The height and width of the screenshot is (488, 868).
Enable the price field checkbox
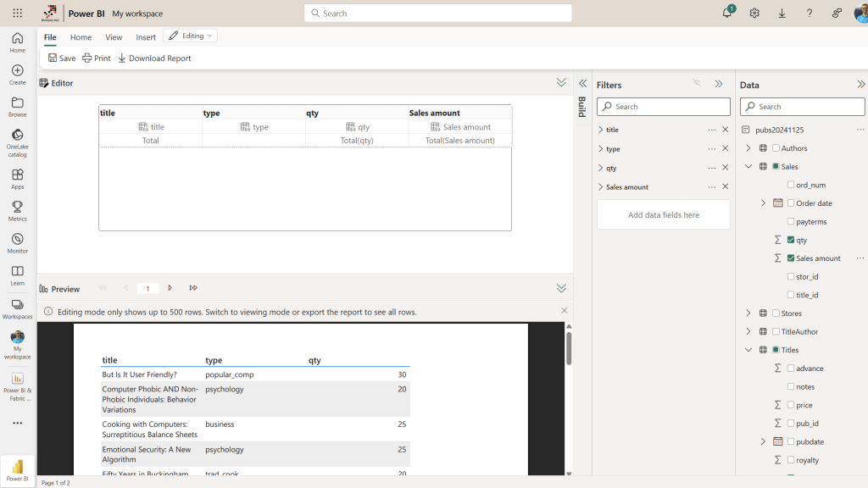click(x=791, y=405)
